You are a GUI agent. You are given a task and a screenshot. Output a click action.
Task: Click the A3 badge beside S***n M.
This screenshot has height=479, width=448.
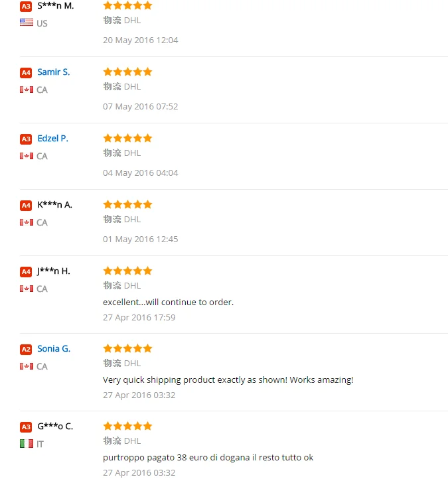26,6
